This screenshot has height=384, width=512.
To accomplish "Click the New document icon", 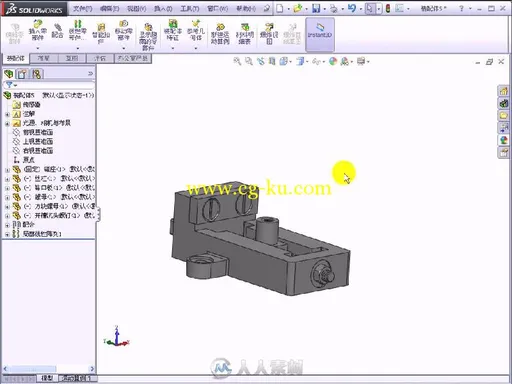I will (x=280, y=8).
